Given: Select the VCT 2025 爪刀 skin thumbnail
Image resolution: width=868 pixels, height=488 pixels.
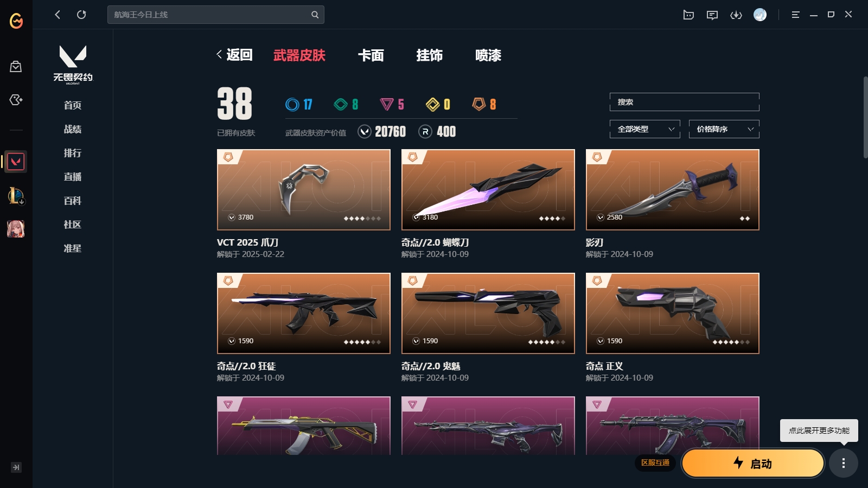Looking at the screenshot, I should tap(304, 190).
